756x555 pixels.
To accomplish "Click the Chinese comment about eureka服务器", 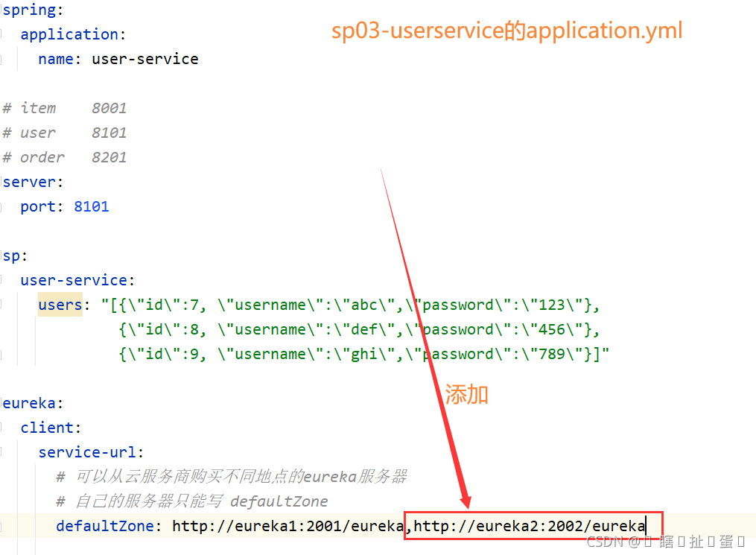I will (232, 477).
